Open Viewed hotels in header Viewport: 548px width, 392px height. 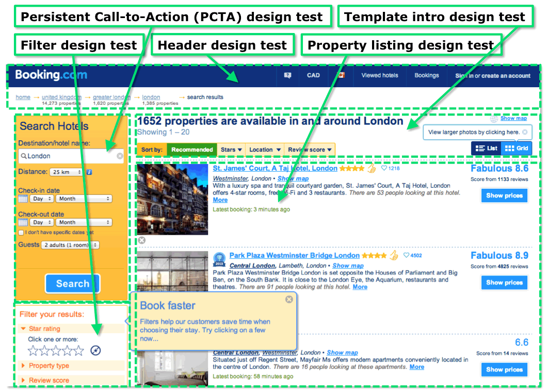pos(380,75)
